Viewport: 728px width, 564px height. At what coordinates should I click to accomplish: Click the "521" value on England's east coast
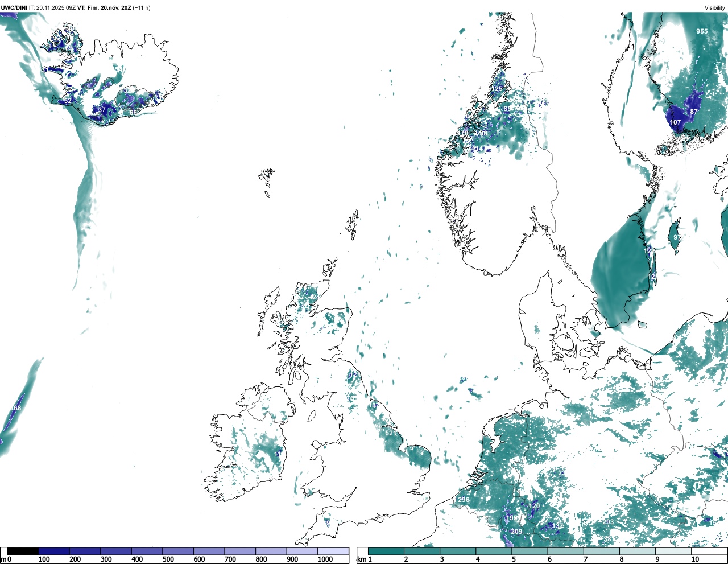click(391, 433)
